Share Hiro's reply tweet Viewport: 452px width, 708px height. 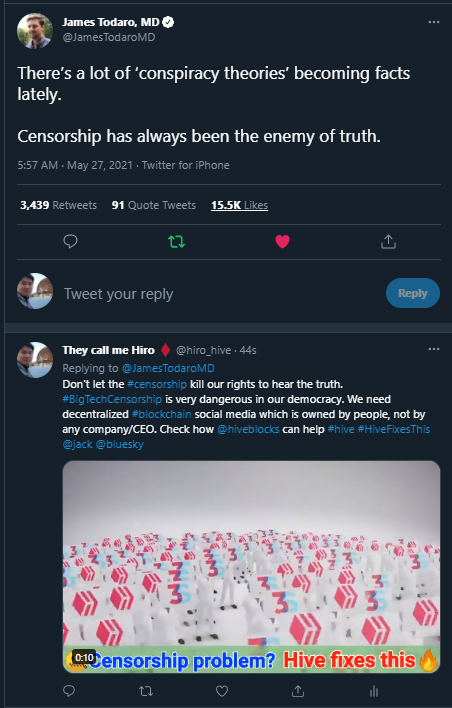pos(298,691)
